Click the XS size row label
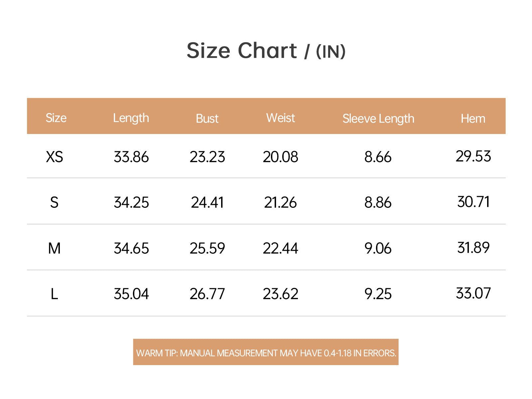This screenshot has height=399, width=532. point(55,157)
